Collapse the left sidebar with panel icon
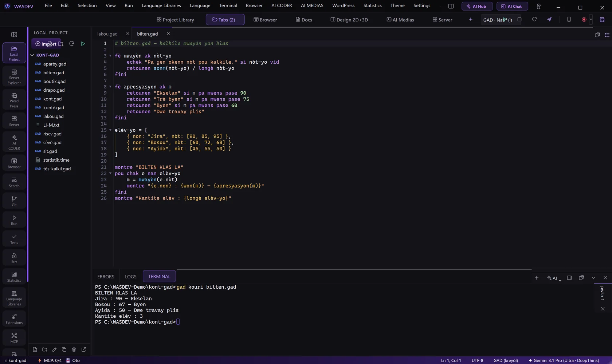The image size is (612, 364). (14, 35)
